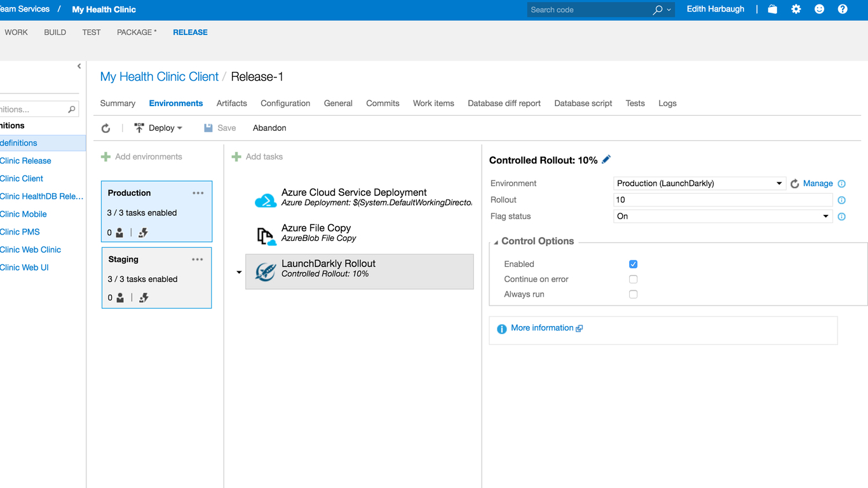Viewport: 868px width, 488px height.
Task: Click the Abandon button
Action: [269, 128]
